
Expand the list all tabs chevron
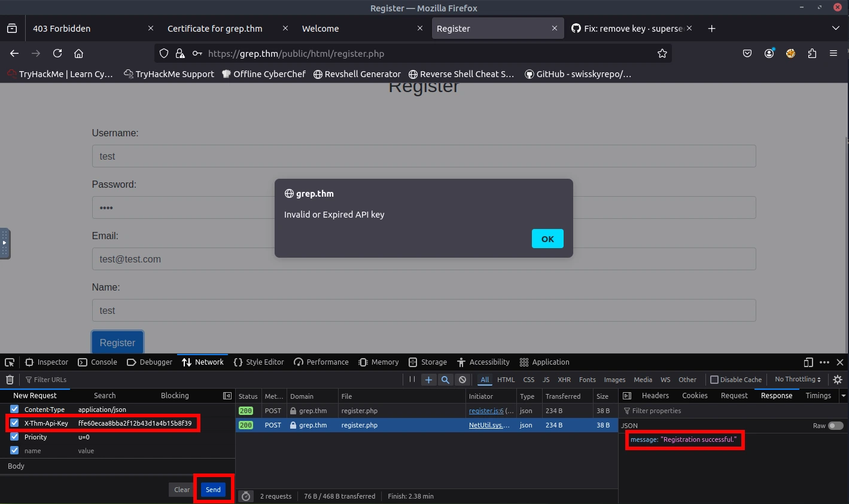point(836,28)
